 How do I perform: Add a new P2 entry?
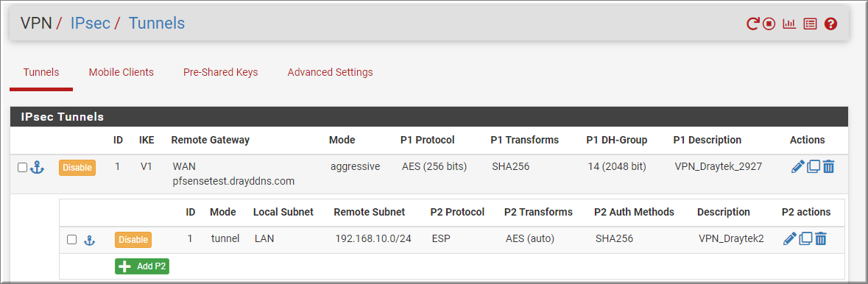click(x=142, y=266)
